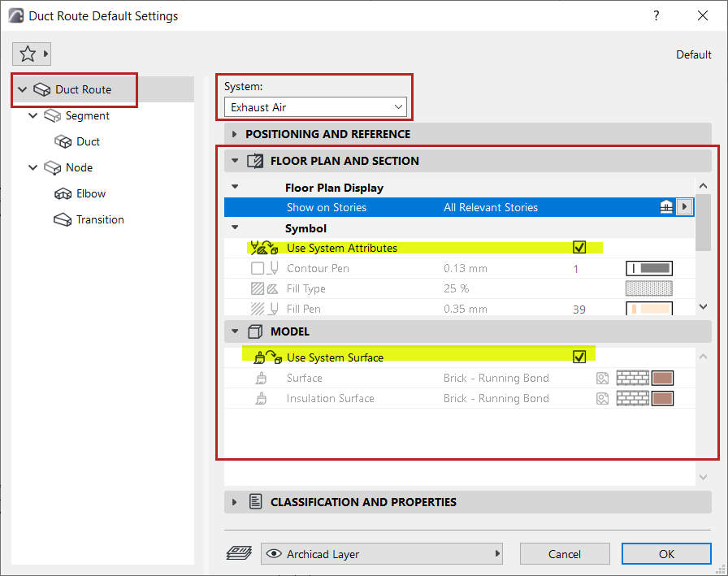Collapse the Model panel
This screenshot has width=728, height=576.
235,331
